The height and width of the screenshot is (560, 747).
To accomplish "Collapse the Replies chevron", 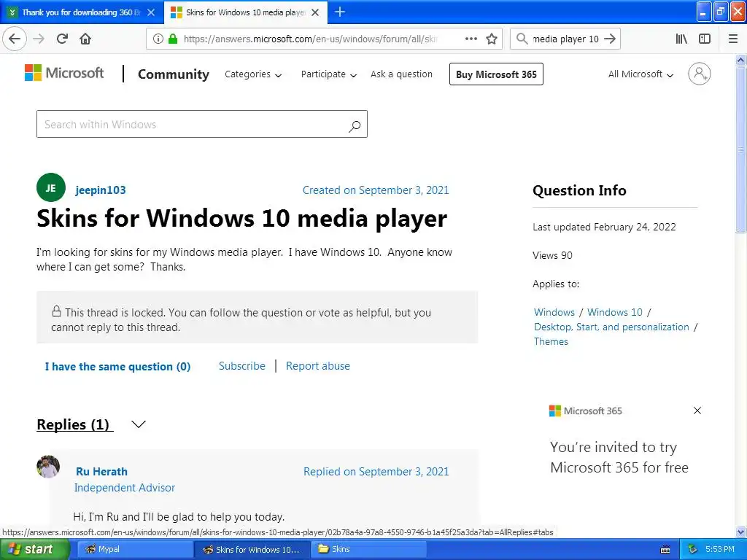I will 138,424.
